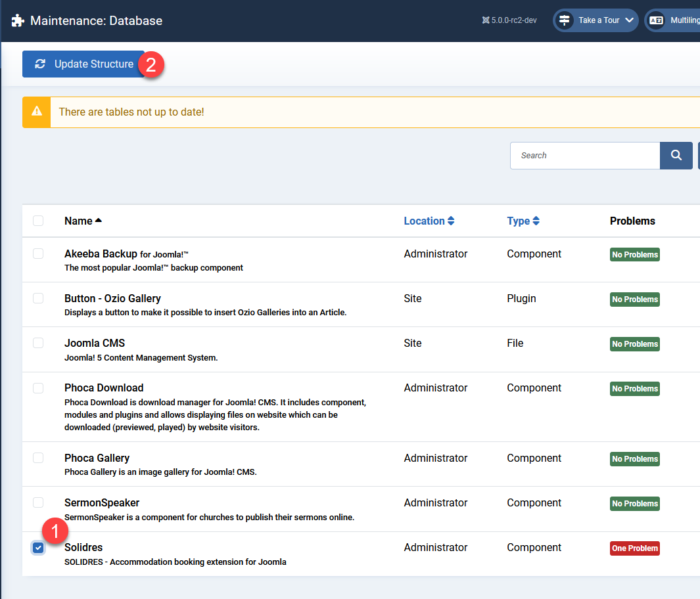The width and height of the screenshot is (700, 599).
Task: Click the red One Problem badge for Solidres
Action: click(634, 548)
